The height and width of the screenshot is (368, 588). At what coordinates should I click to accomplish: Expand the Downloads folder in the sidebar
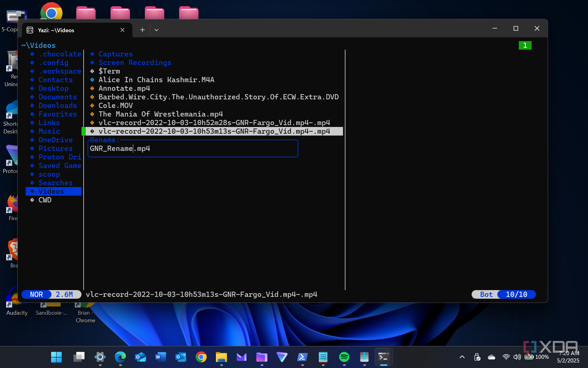click(x=58, y=105)
